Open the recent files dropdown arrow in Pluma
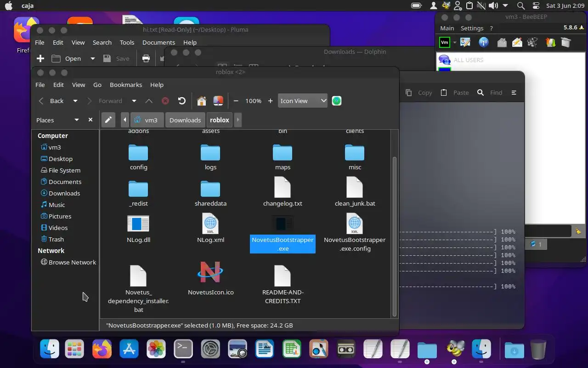 (x=92, y=58)
